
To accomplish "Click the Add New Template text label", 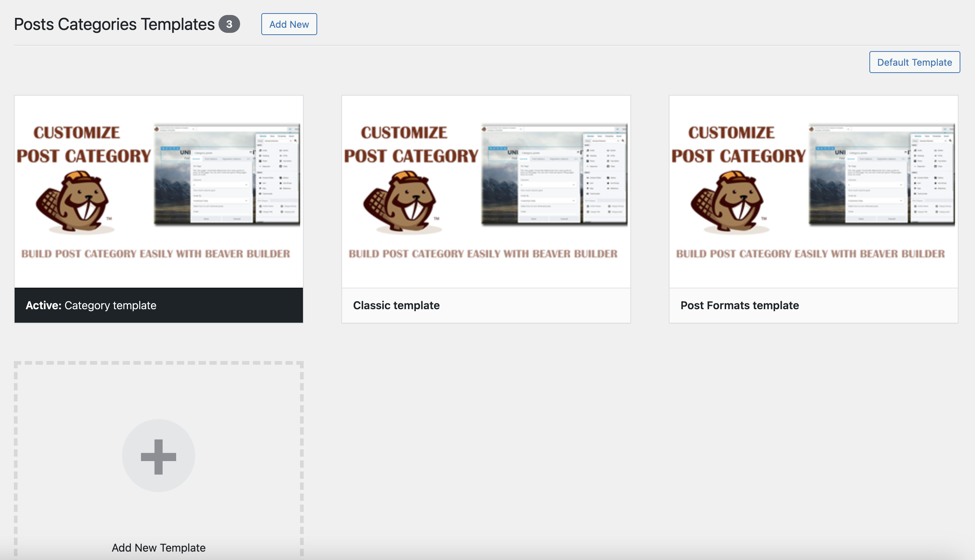I will click(x=158, y=547).
